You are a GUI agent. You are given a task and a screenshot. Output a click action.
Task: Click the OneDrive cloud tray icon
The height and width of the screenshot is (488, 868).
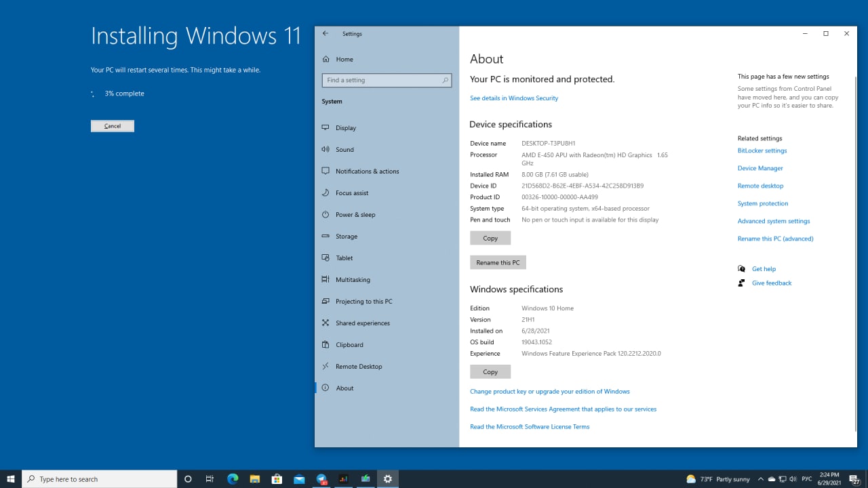pos(771,479)
